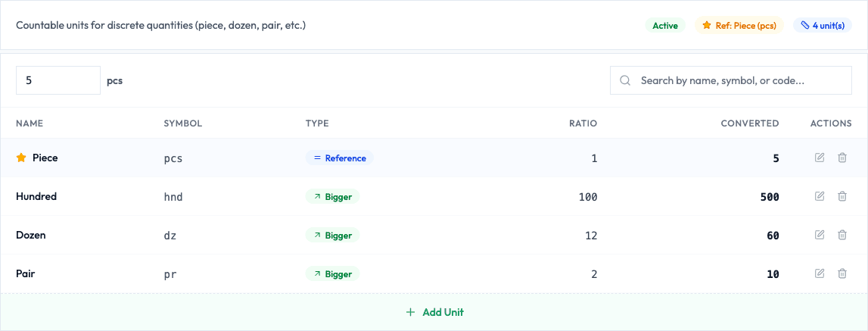The height and width of the screenshot is (331, 868).
Task: Click the ratio value 100
Action: pyautogui.click(x=588, y=197)
